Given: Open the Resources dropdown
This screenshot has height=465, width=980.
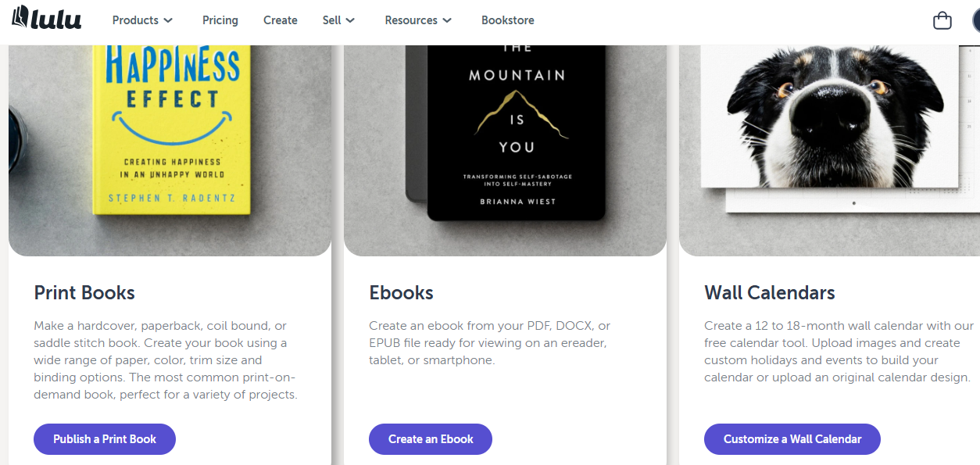Looking at the screenshot, I should point(411,20).
